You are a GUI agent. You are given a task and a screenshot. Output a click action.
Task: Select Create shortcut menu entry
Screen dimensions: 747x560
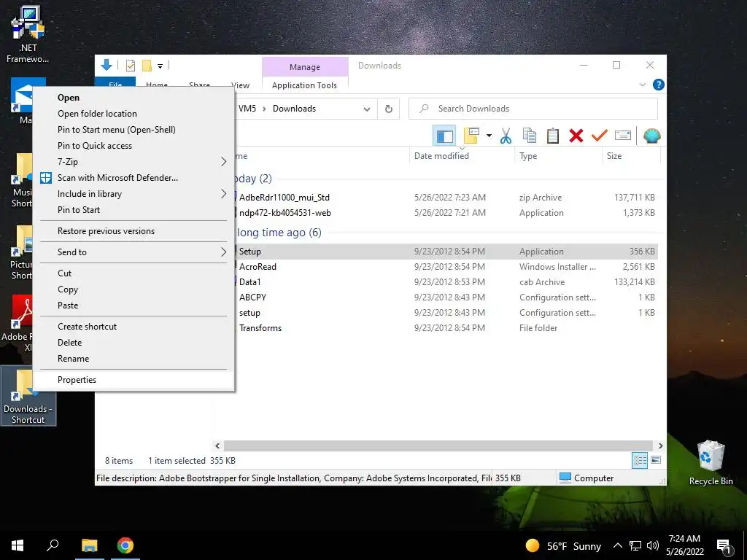pyautogui.click(x=134, y=327)
